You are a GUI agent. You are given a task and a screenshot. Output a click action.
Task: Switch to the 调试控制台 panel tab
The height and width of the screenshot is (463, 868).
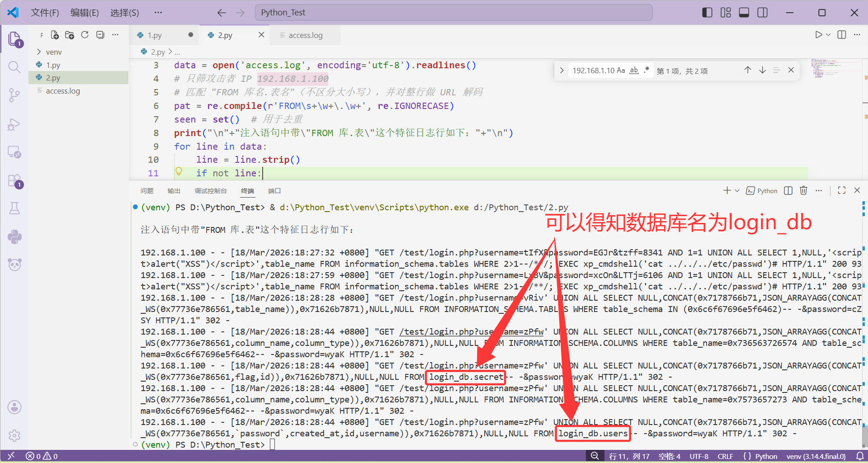click(211, 191)
